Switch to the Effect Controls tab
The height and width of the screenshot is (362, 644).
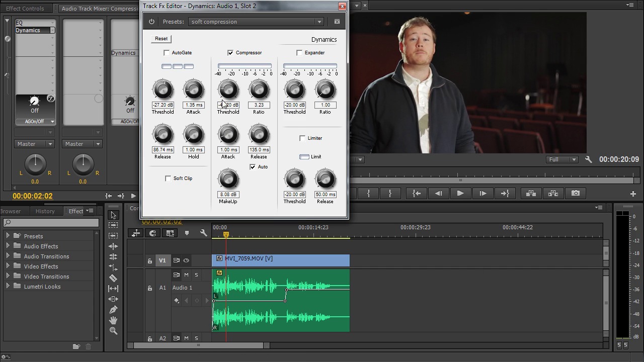tap(25, 9)
